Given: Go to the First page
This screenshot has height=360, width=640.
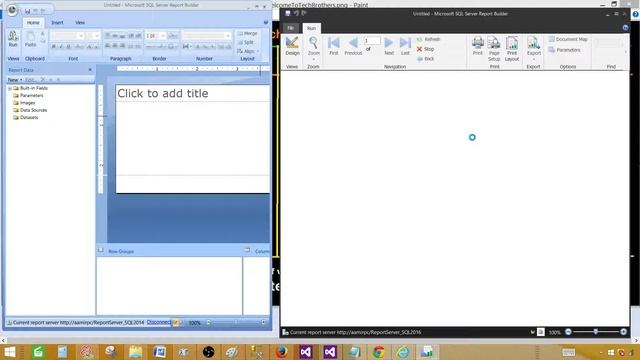Looking at the screenshot, I should coord(333,46).
